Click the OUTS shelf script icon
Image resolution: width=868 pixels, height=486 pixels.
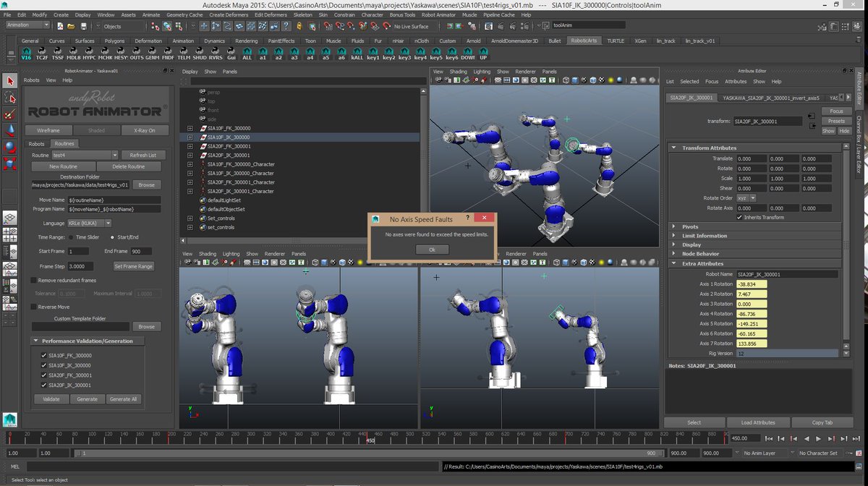137,54
